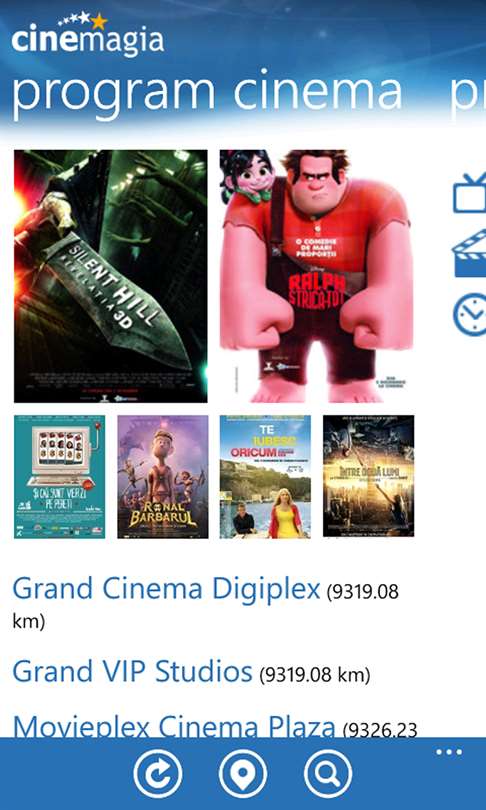Tap the cinemagia logo
486x810 pixels.
(x=88, y=35)
